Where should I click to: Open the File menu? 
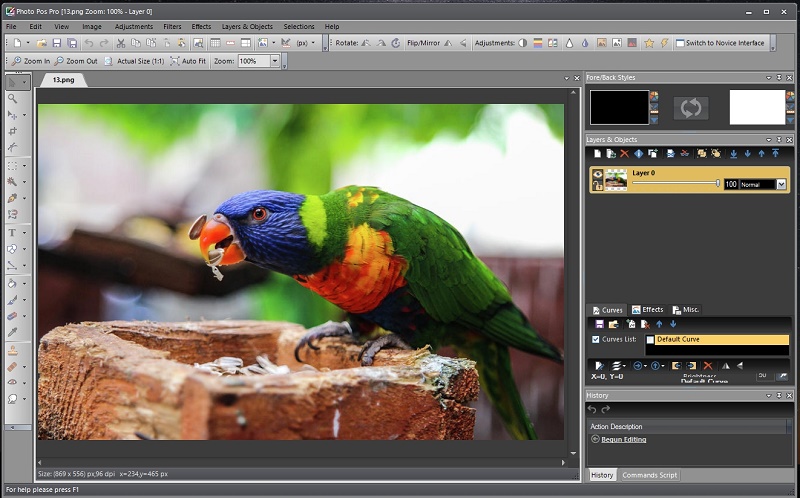coord(11,27)
